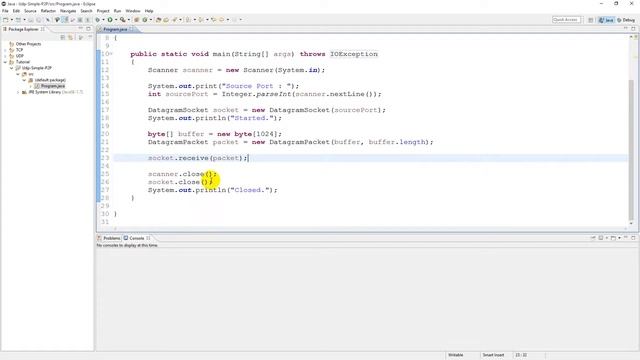Open the Source menu
640x360 pixels.
(30, 11)
